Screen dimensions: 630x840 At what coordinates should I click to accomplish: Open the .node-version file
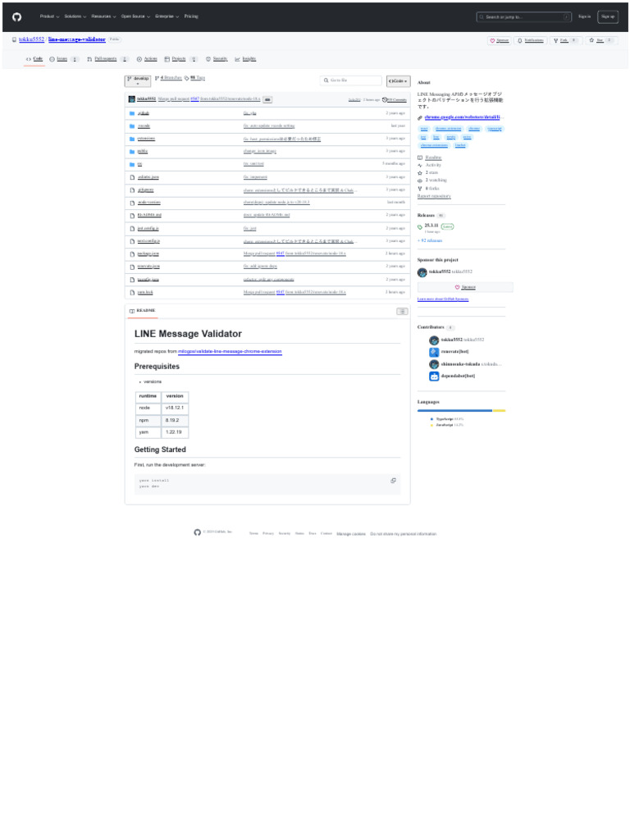click(149, 203)
